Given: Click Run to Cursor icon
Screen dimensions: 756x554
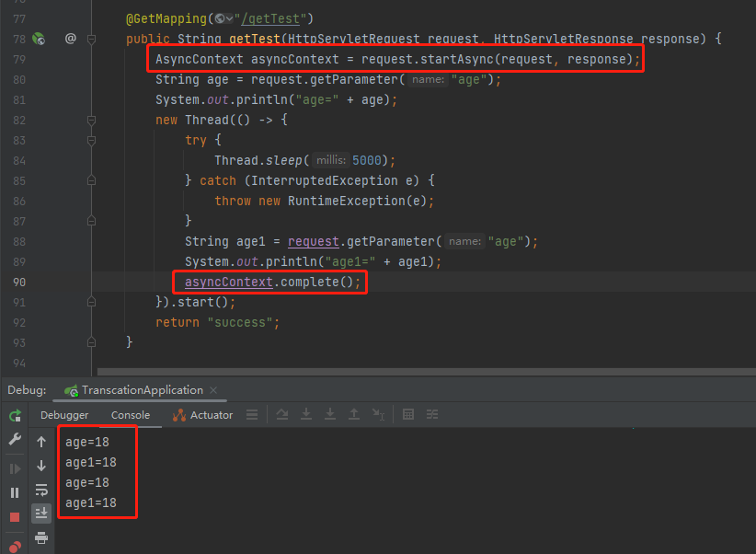Looking at the screenshot, I should tap(379, 414).
